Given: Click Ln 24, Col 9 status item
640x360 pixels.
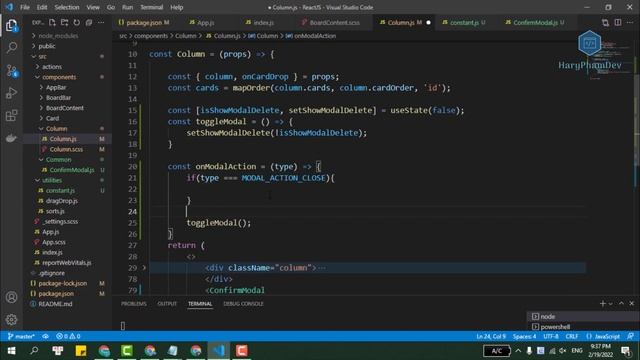Looking at the screenshot, I should coord(491,336).
